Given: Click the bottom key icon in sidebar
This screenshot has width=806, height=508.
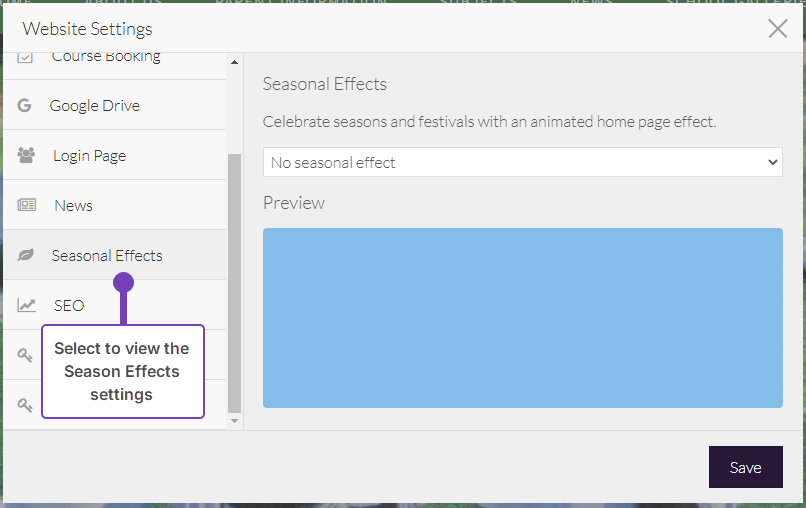Looking at the screenshot, I should coord(26,405).
